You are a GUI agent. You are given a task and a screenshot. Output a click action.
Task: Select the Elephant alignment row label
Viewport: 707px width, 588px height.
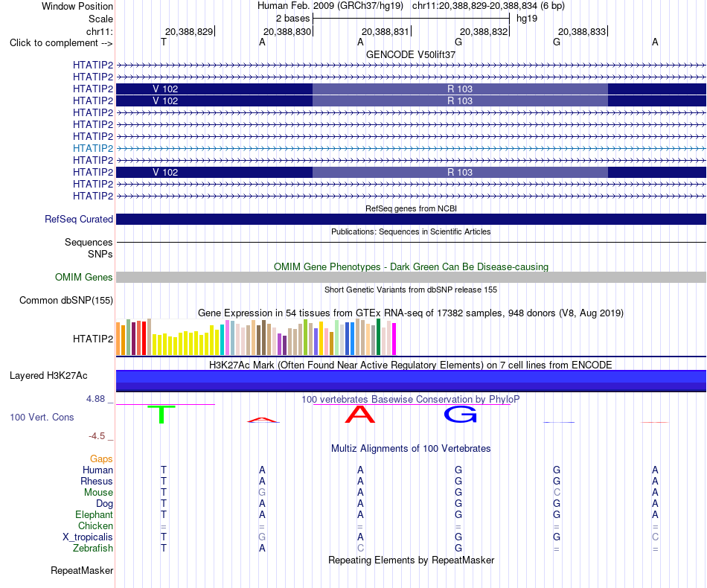[x=94, y=514]
